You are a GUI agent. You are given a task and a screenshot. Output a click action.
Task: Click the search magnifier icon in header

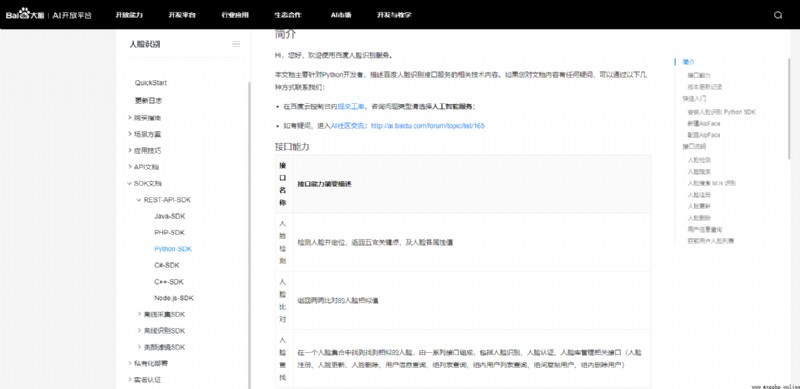(778, 15)
